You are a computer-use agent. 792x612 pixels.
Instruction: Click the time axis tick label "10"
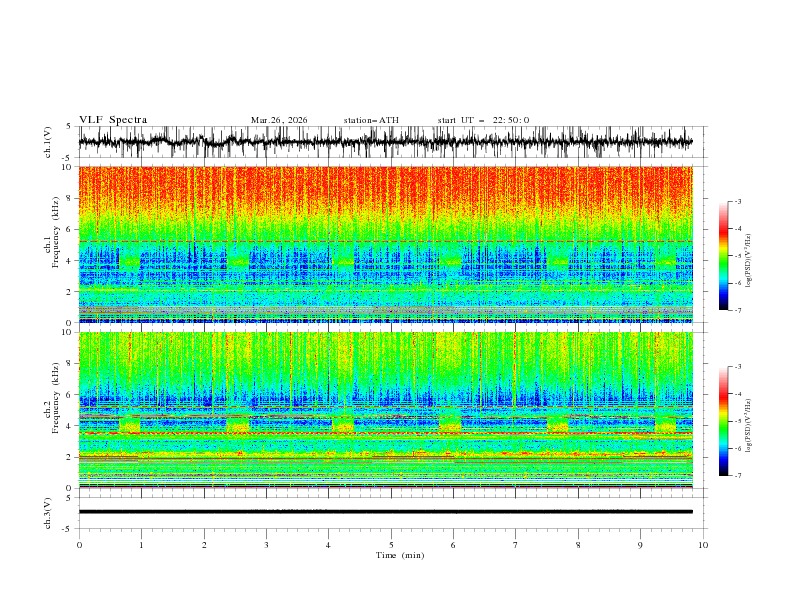[x=703, y=545]
